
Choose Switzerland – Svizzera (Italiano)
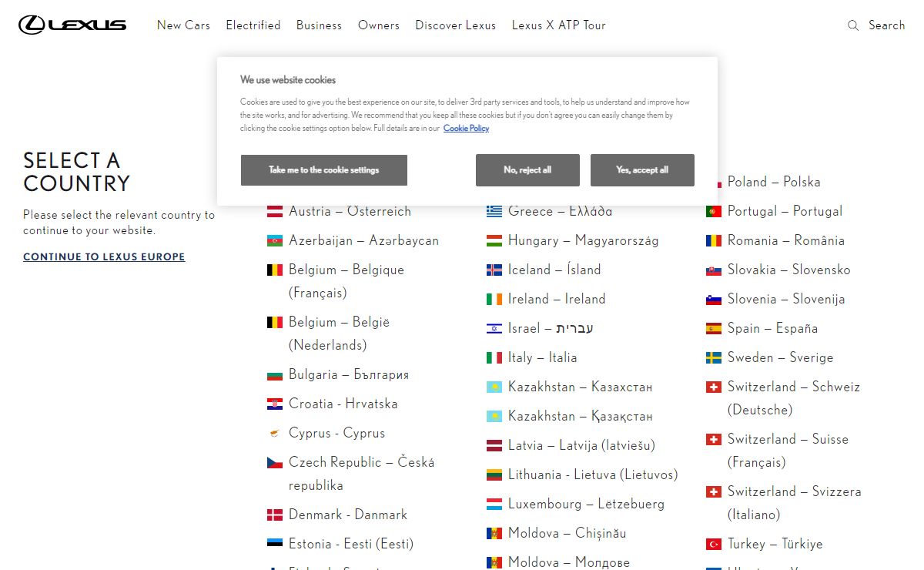click(795, 503)
